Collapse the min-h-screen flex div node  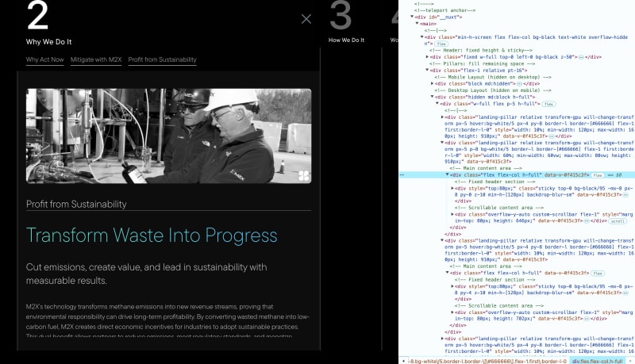pos(422,36)
